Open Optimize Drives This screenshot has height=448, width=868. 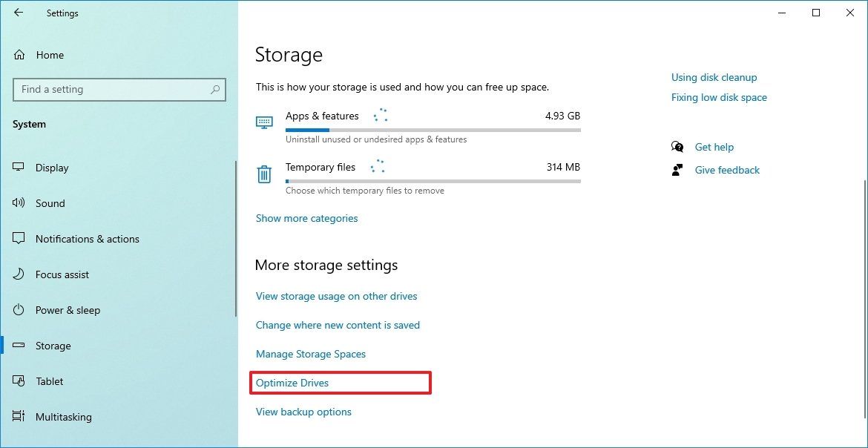tap(292, 383)
